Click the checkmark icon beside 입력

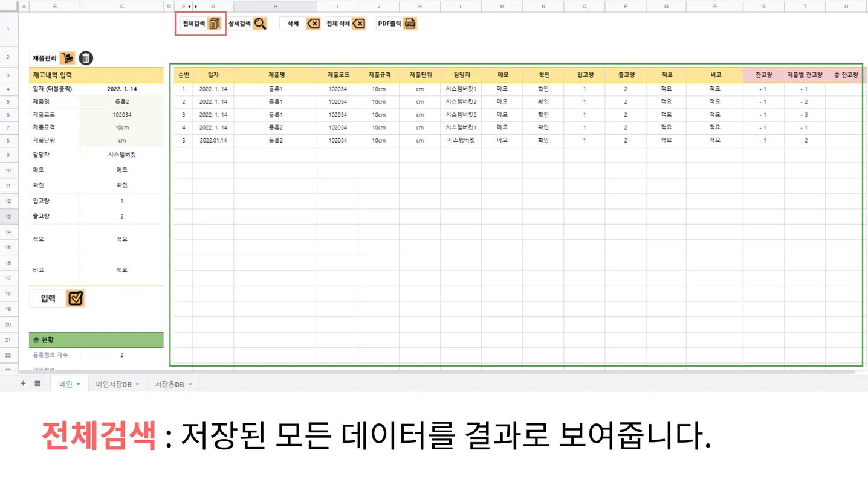(x=76, y=298)
